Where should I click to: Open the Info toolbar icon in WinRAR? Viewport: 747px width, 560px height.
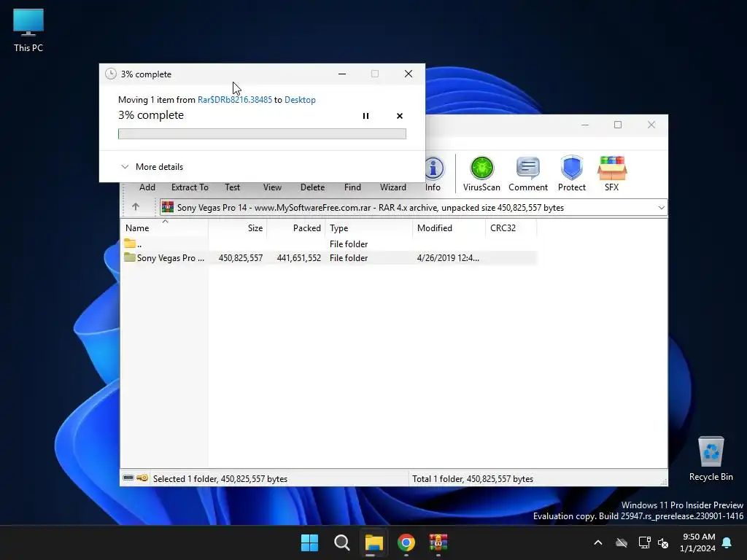pyautogui.click(x=433, y=174)
